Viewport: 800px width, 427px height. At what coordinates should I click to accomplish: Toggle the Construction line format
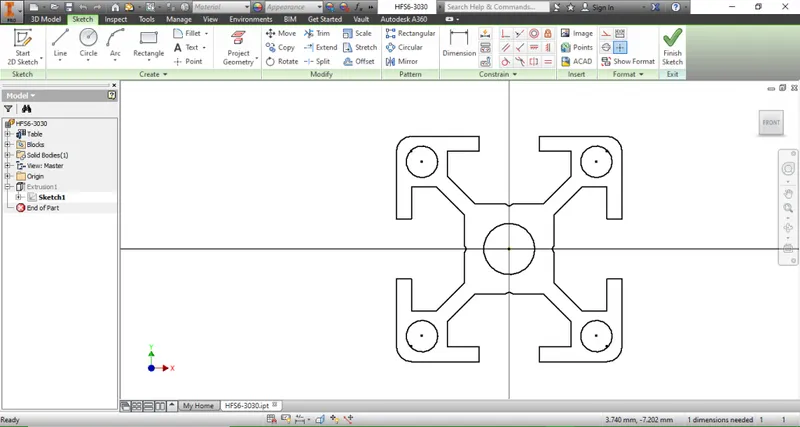pyautogui.click(x=606, y=34)
